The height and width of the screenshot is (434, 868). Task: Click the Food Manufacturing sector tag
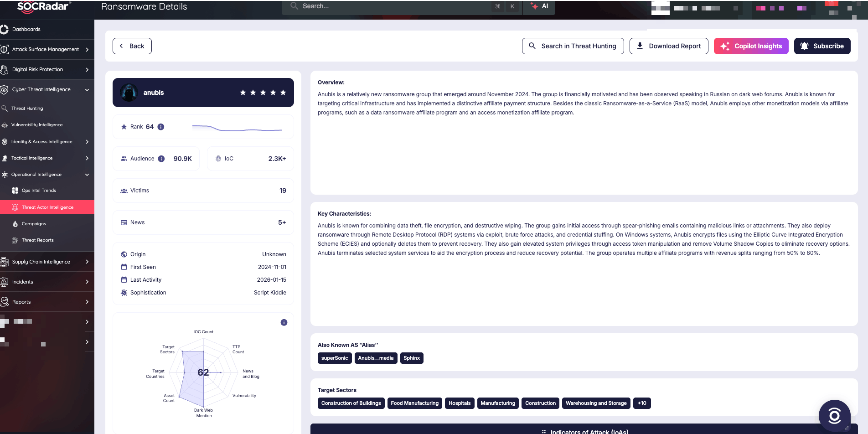415,403
